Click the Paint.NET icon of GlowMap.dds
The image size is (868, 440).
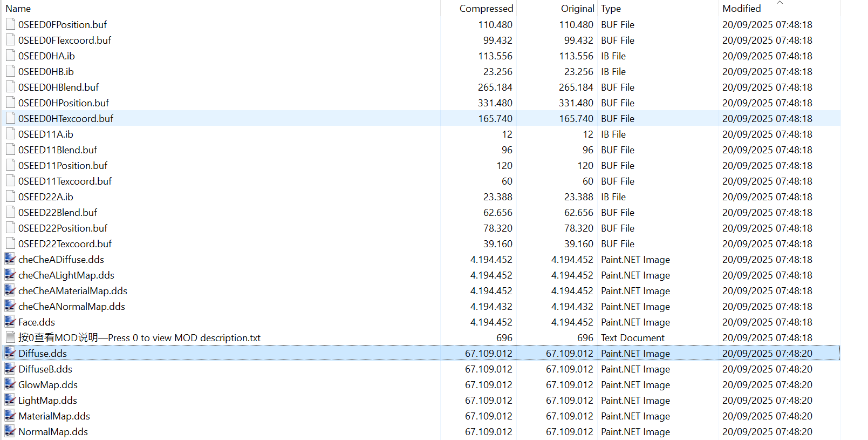pyautogui.click(x=10, y=384)
